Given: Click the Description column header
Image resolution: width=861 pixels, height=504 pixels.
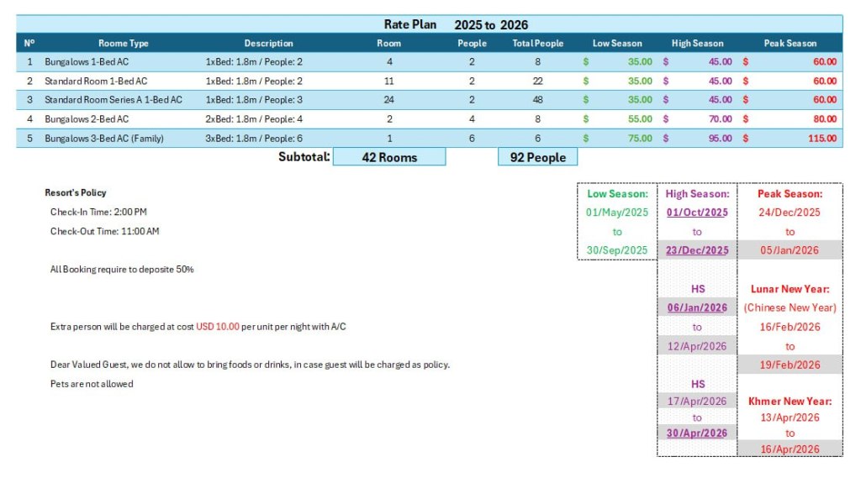Looking at the screenshot, I should click(268, 43).
